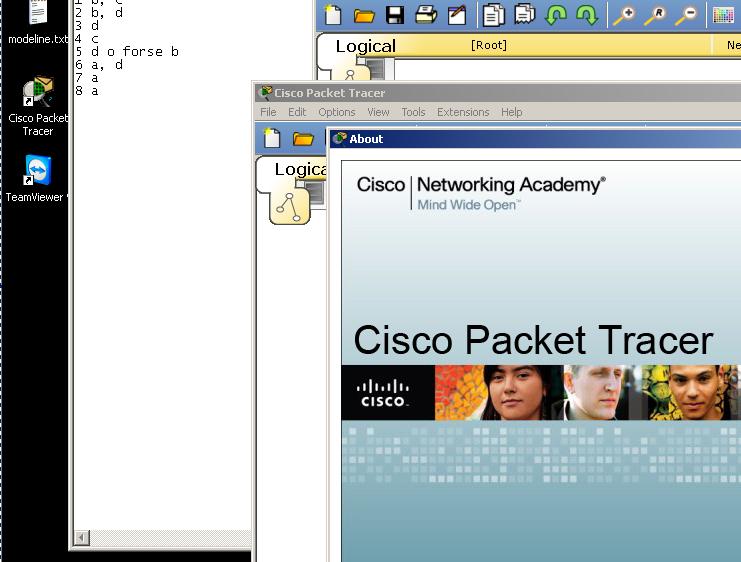Open Options menu in Cisco Packet Tracer

coord(336,112)
